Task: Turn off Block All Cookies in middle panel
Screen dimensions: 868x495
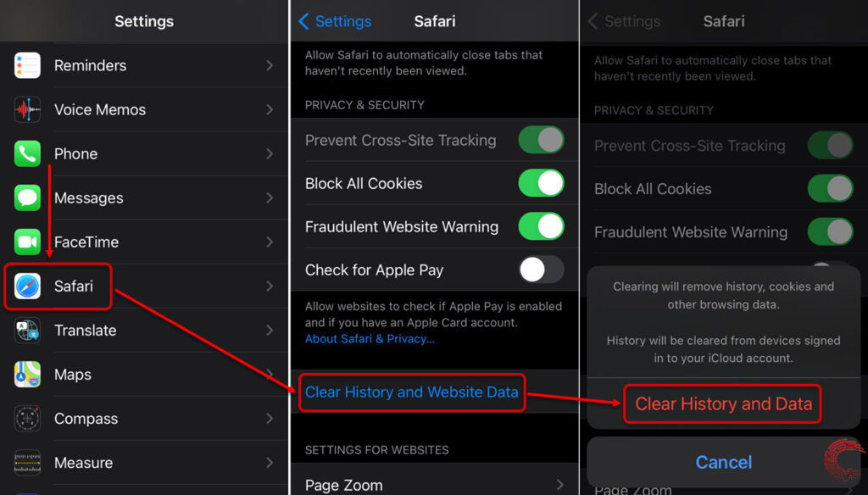Action: click(541, 183)
